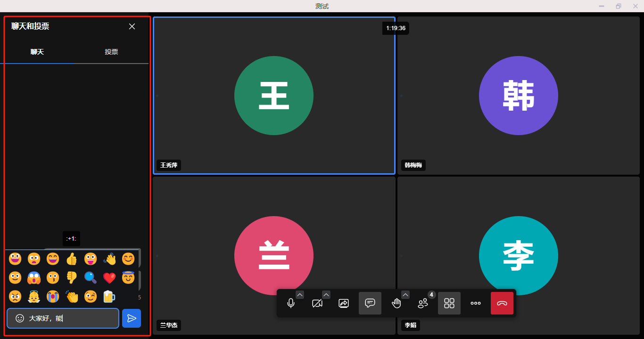This screenshot has height=339, width=644.
Task: Hang up the call
Action: (x=502, y=303)
